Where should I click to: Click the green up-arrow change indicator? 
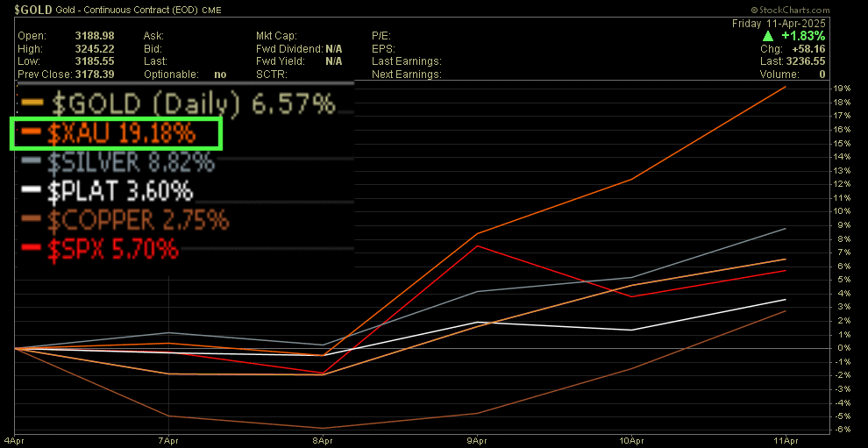(x=768, y=36)
